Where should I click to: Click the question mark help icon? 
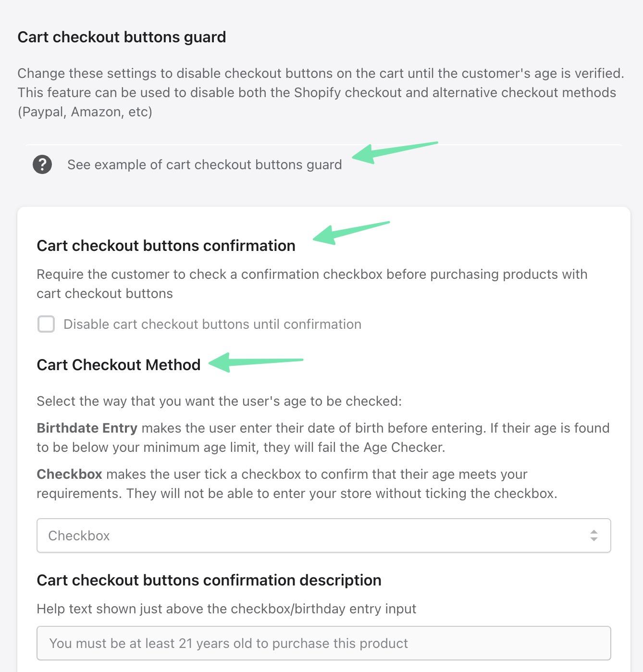(42, 164)
